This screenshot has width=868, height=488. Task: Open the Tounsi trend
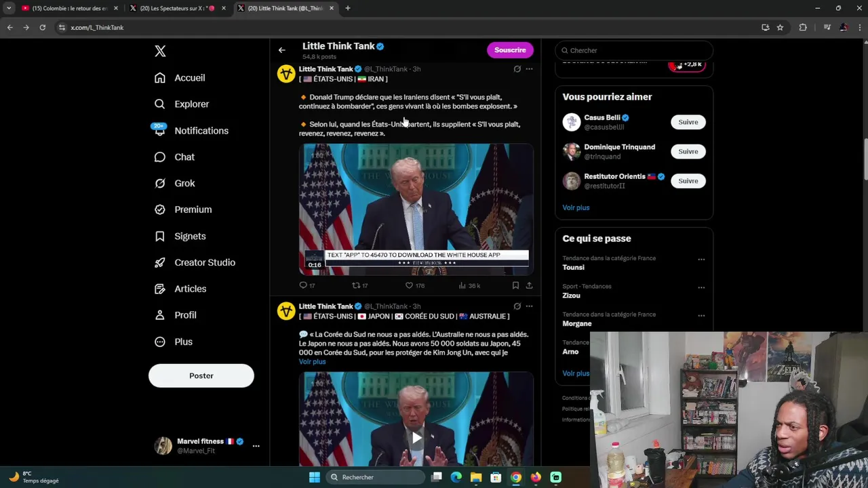(x=573, y=267)
